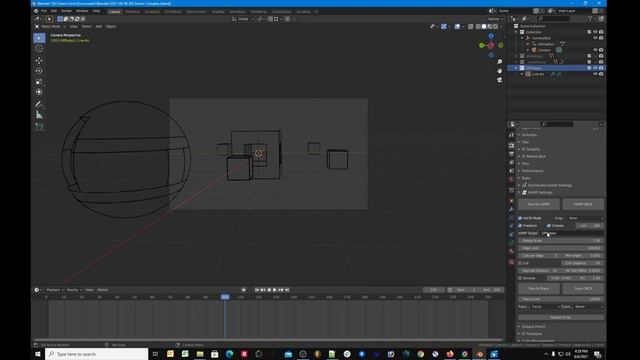
Task: Click the red center axis gizmo ball
Action: tap(491, 45)
